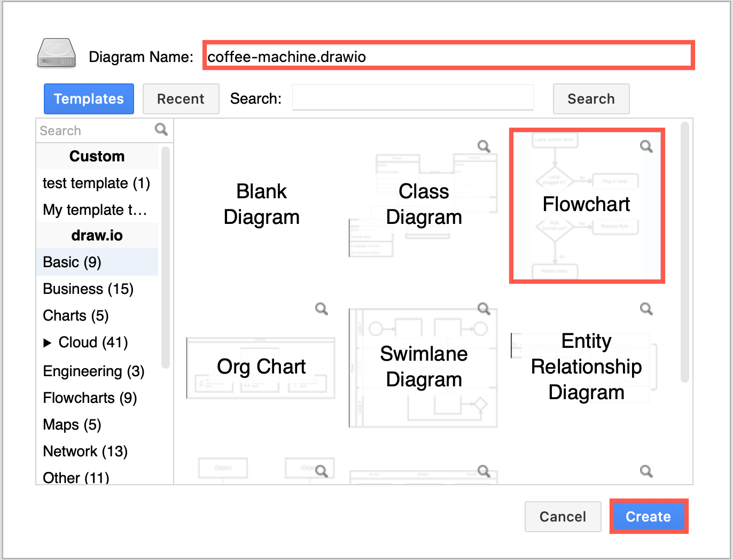Cancel the new diagram dialog
The image size is (733, 560).
tap(563, 516)
